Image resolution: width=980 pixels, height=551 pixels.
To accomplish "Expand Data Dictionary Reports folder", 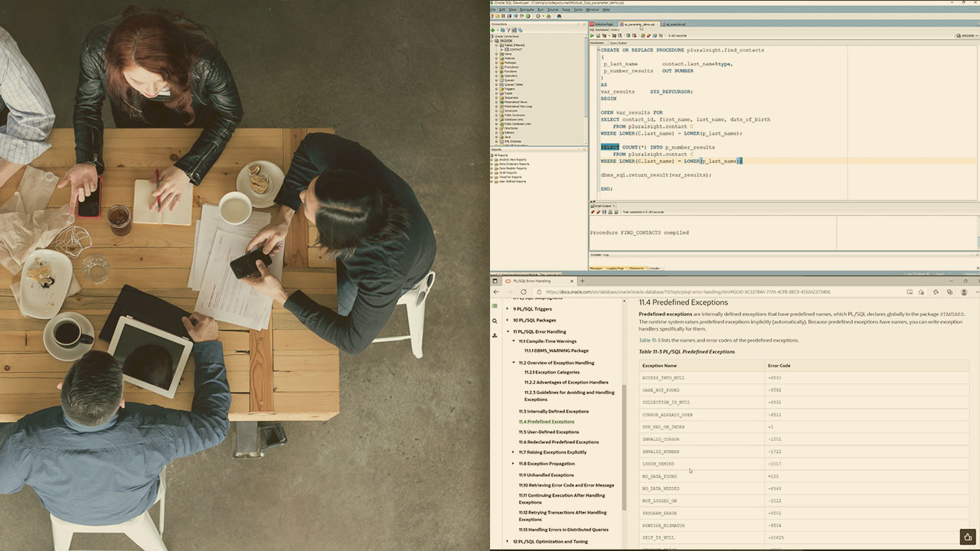I will [492, 164].
